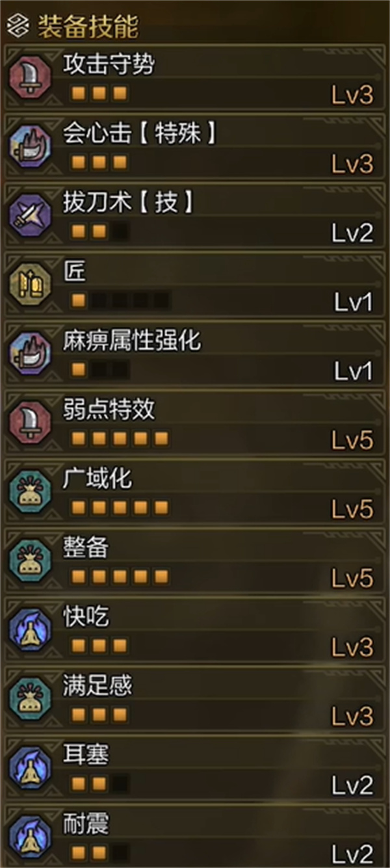390x868 pixels.
Task: Click the 拔刀术 Lv2 label
Action: [x=352, y=233]
